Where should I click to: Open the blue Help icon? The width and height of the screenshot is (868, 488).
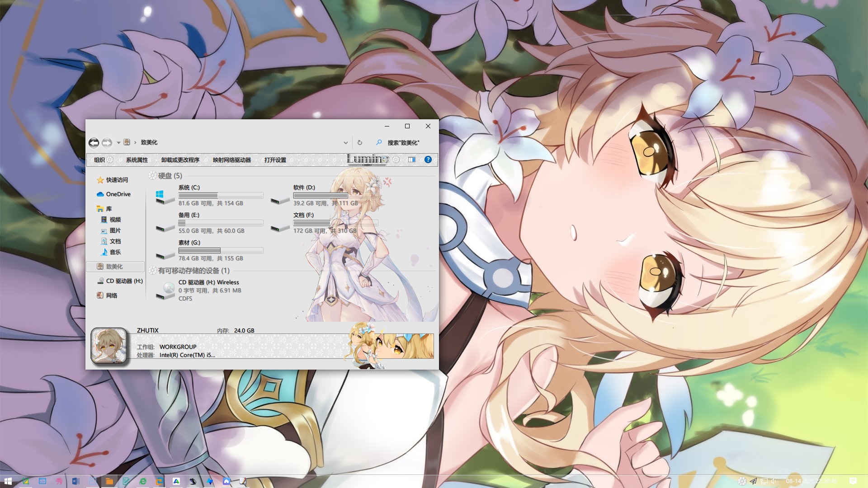point(428,160)
